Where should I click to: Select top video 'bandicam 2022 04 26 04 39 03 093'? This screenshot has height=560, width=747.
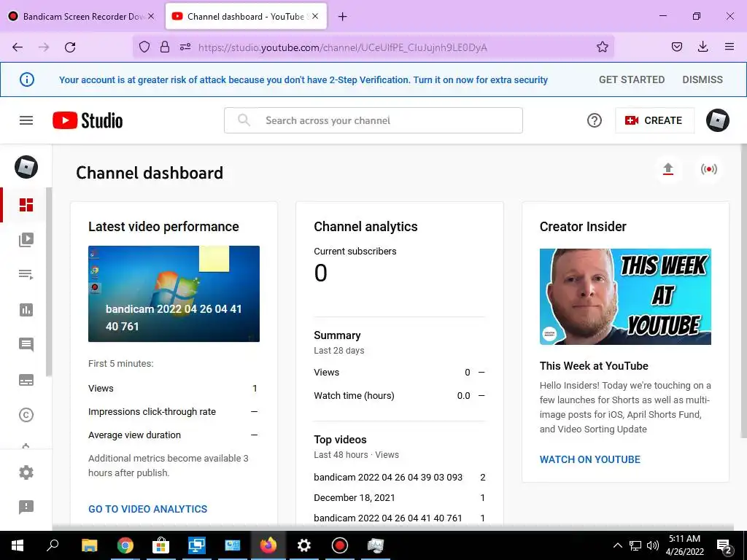(388, 477)
